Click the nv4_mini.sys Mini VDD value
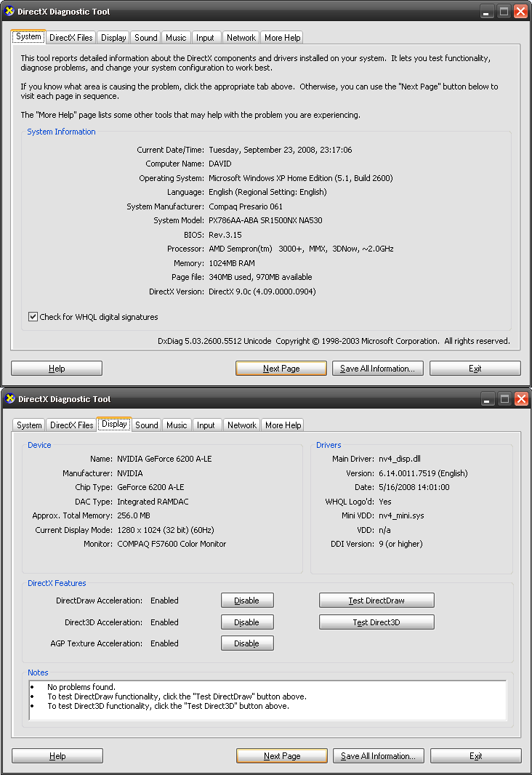 (401, 515)
